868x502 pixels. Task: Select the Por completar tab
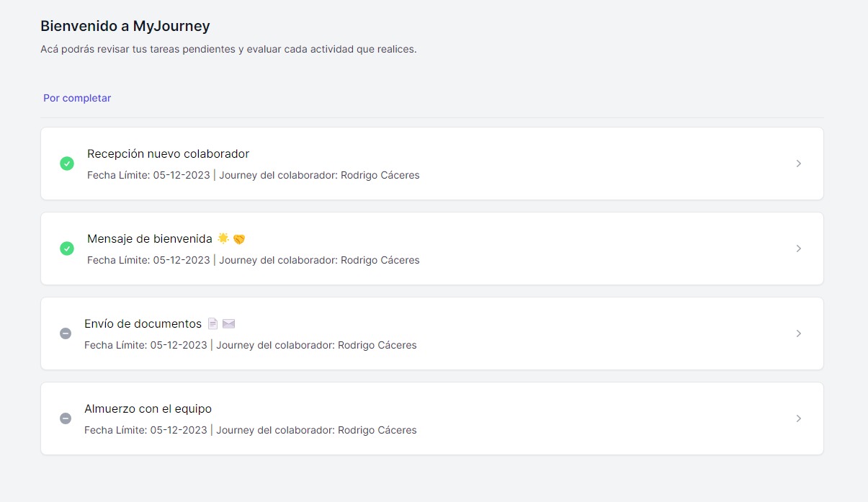[77, 98]
